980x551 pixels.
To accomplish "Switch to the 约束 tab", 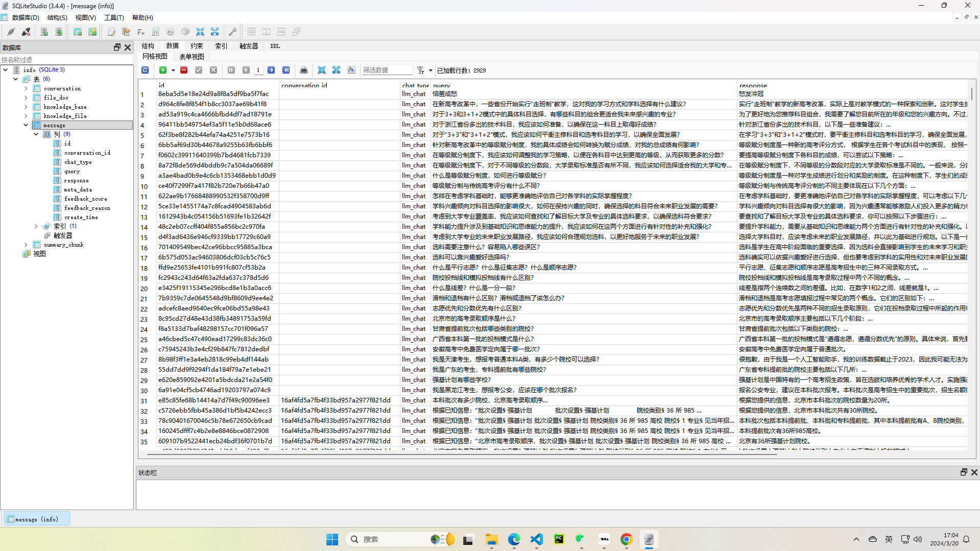I will click(197, 46).
